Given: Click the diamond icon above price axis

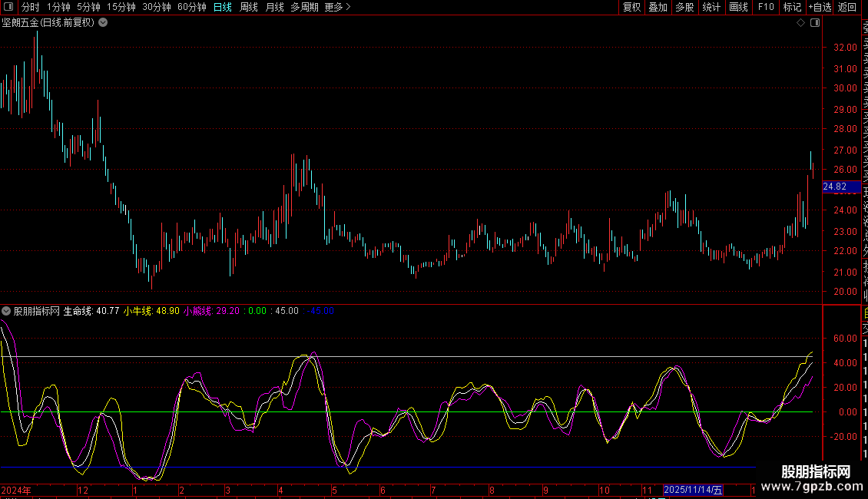Looking at the screenshot, I should coord(800,23).
